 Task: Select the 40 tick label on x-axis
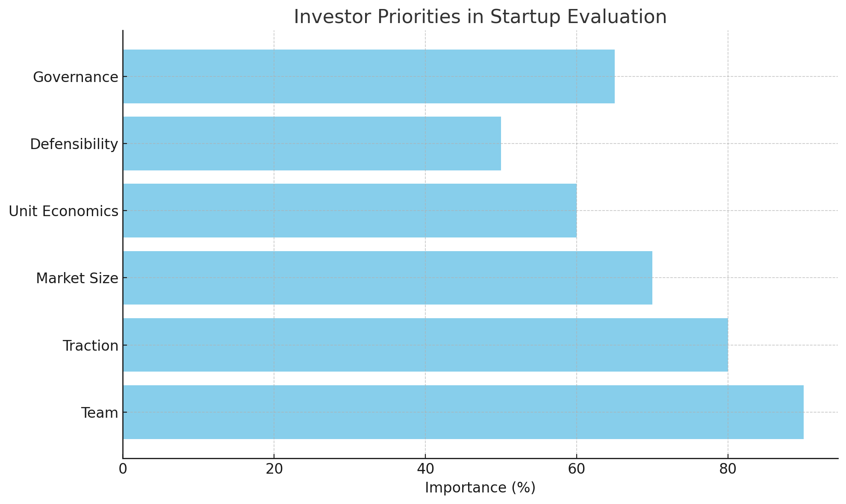click(x=425, y=469)
